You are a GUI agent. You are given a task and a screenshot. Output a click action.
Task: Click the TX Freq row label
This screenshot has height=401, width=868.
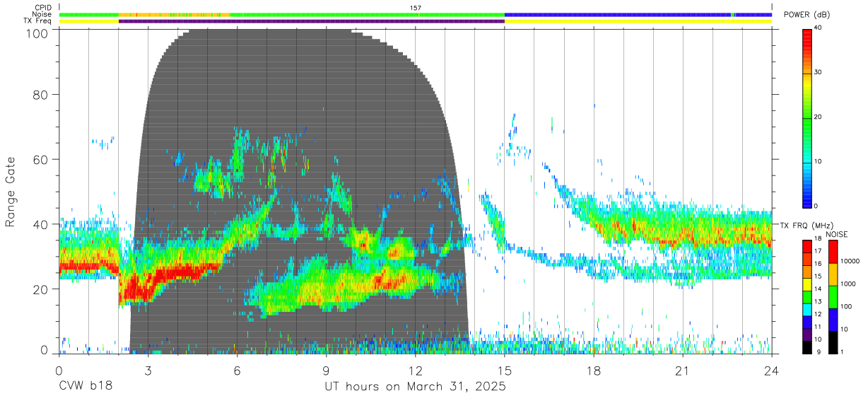click(38, 21)
